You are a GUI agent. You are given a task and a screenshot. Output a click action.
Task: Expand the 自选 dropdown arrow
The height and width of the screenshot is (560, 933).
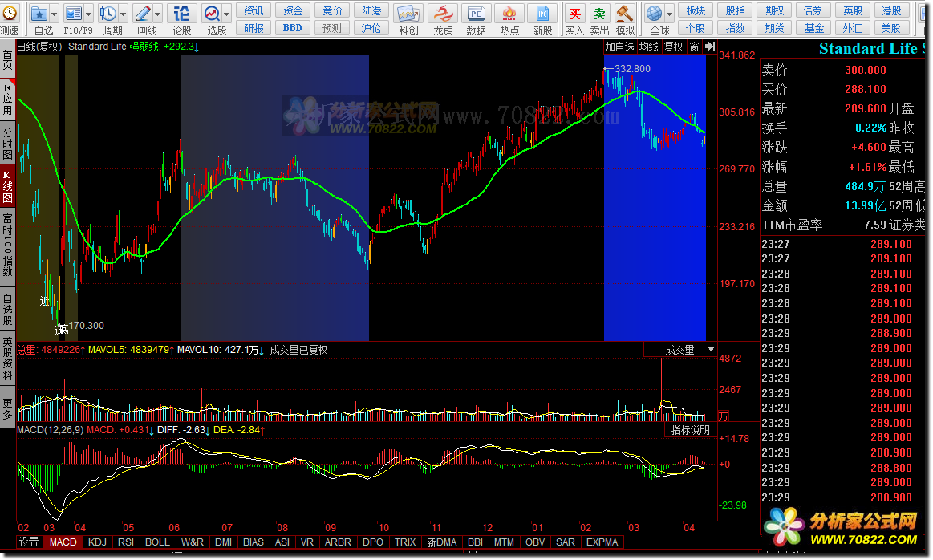54,13
